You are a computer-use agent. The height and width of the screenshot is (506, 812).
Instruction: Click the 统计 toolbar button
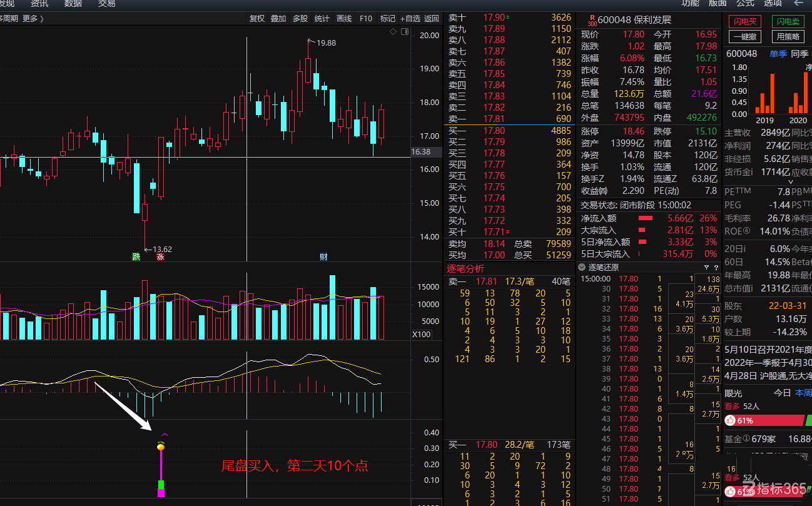322,19
